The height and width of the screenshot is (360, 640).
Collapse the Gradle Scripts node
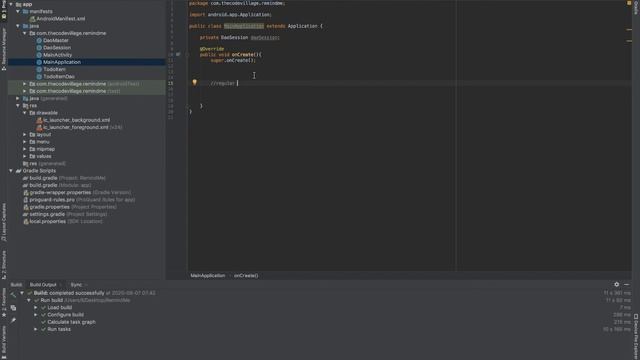[11, 171]
